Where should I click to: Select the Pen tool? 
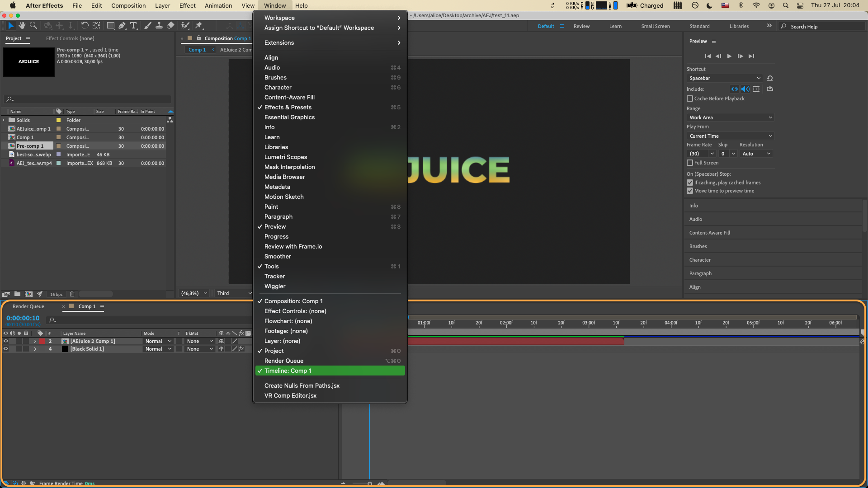click(x=122, y=26)
